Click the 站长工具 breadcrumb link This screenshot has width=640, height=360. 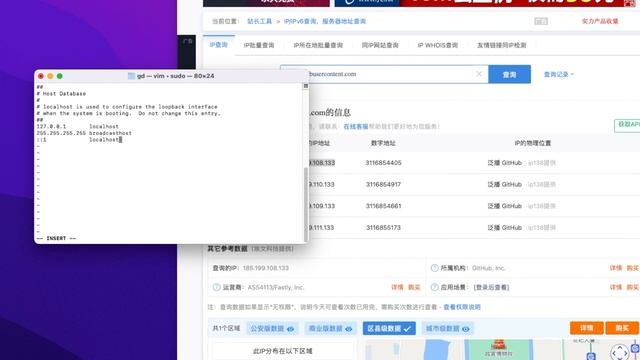pos(259,21)
